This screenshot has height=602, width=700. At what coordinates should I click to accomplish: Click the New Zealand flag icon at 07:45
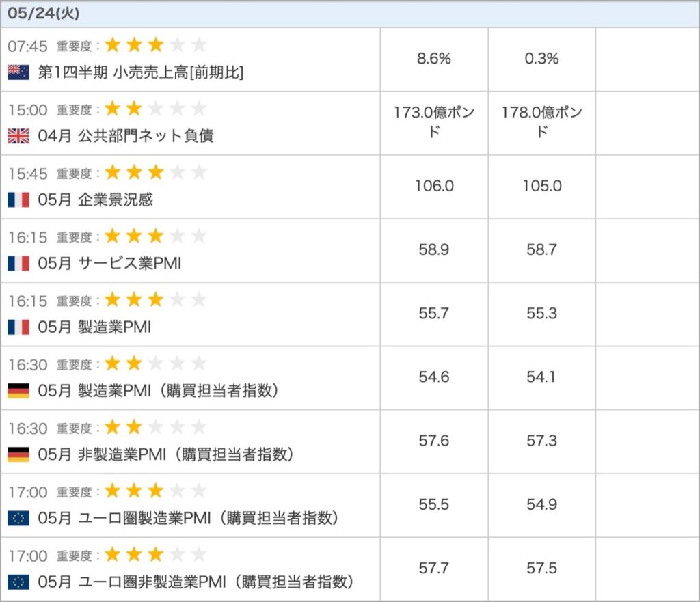point(18,72)
